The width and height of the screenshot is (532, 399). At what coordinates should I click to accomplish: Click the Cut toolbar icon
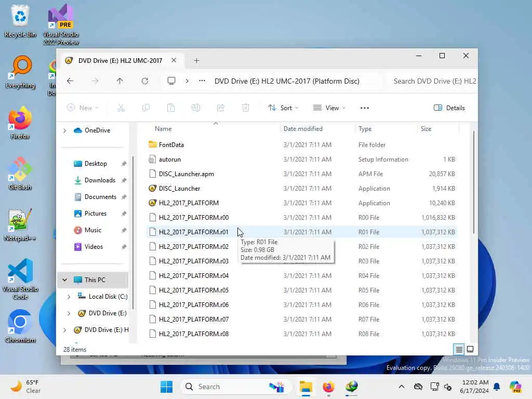coord(121,108)
